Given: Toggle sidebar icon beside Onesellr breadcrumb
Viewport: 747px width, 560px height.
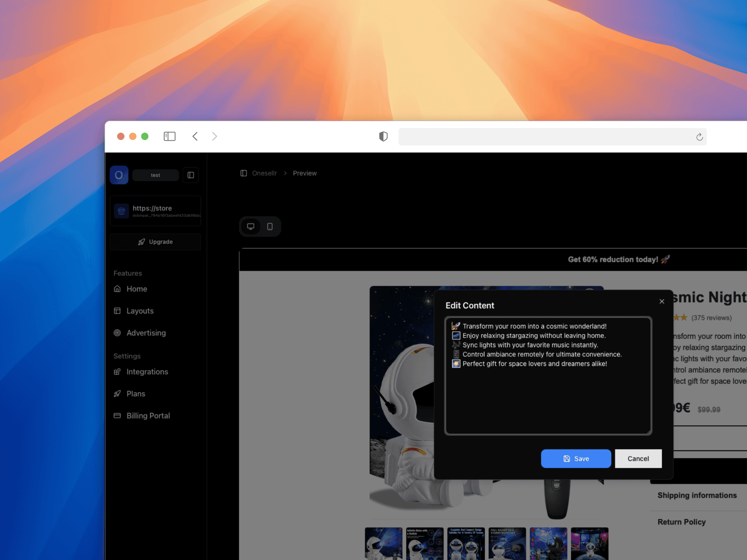Looking at the screenshot, I should coord(244,173).
